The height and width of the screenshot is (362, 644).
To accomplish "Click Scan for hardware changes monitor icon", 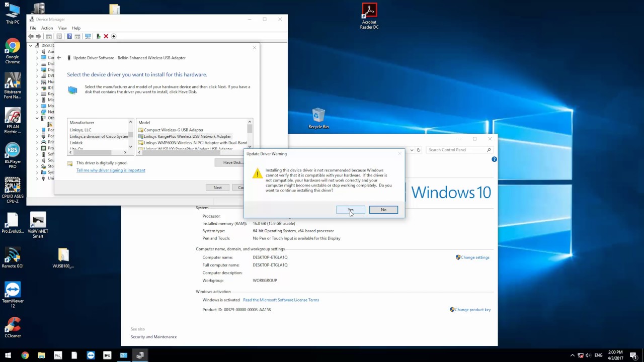I will tap(88, 36).
